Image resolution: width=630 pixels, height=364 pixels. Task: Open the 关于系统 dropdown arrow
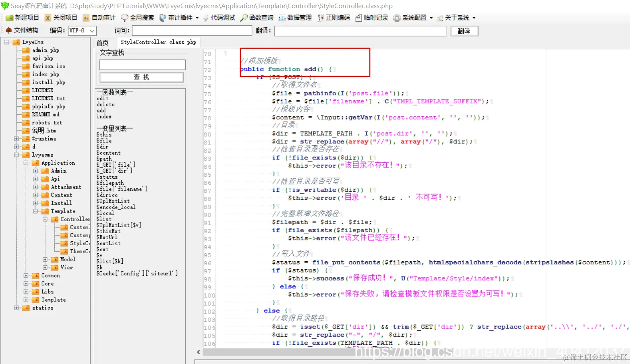474,18
